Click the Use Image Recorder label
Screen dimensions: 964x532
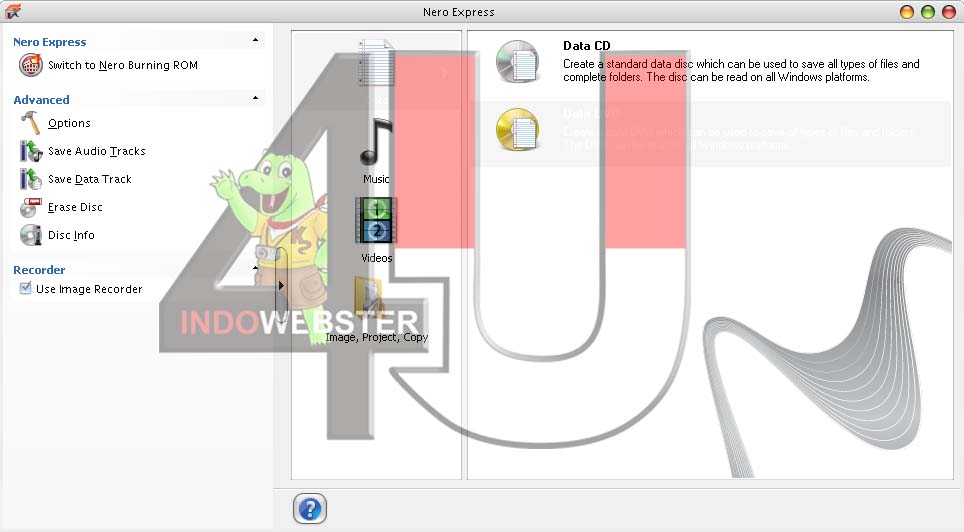click(x=89, y=289)
